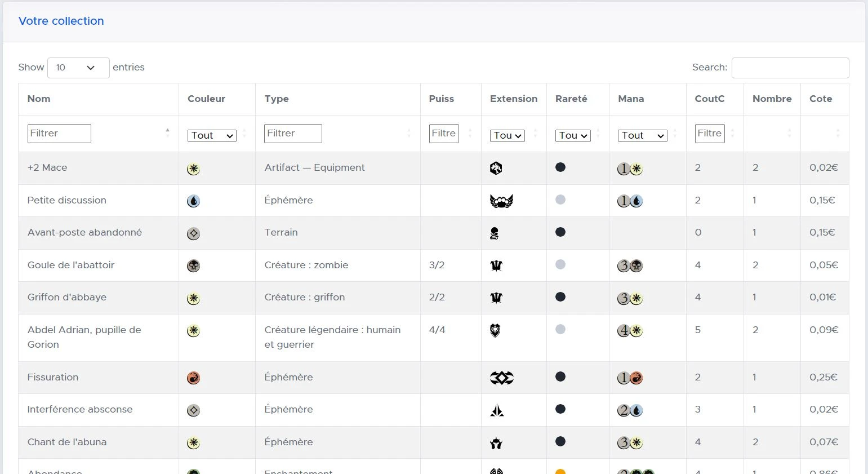This screenshot has height=474, width=868.
Task: Click the Votre collection heading link
Action: [61, 21]
